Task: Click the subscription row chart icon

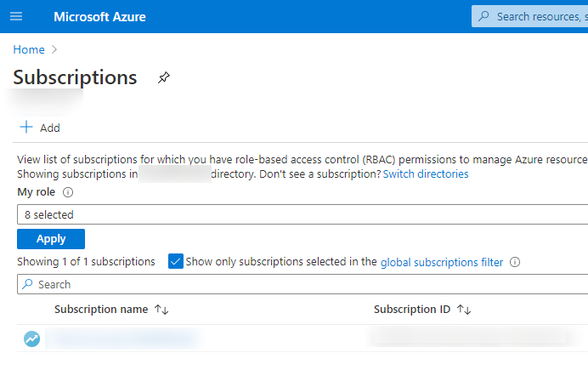Action: click(x=32, y=339)
